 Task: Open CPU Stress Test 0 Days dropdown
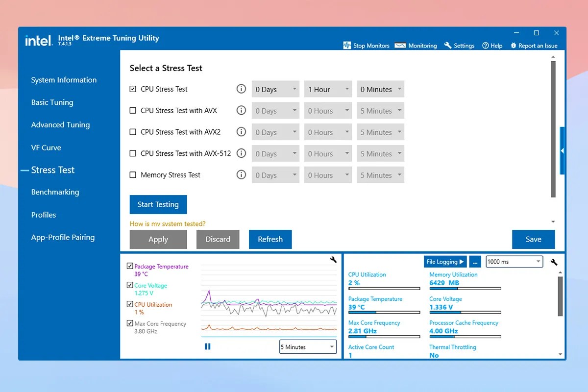pyautogui.click(x=275, y=89)
